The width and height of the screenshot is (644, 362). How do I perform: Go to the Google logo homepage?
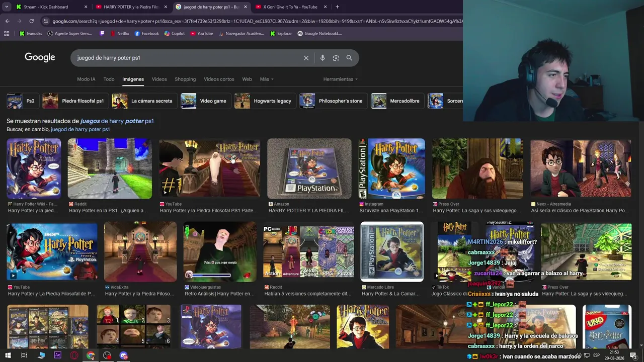[40, 57]
